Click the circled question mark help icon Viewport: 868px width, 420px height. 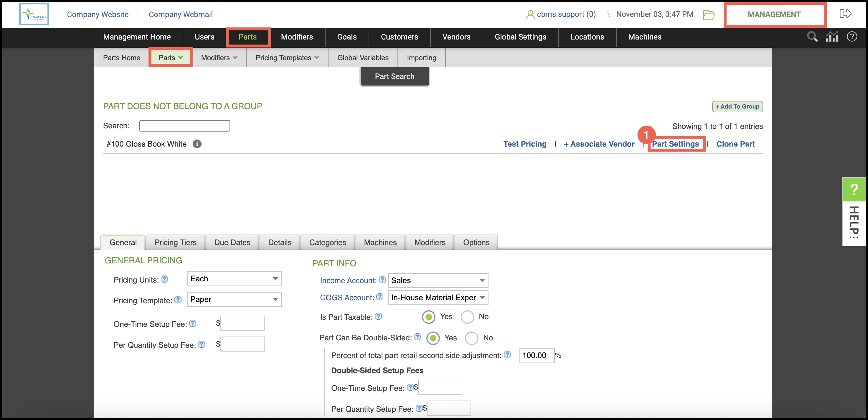(x=852, y=37)
